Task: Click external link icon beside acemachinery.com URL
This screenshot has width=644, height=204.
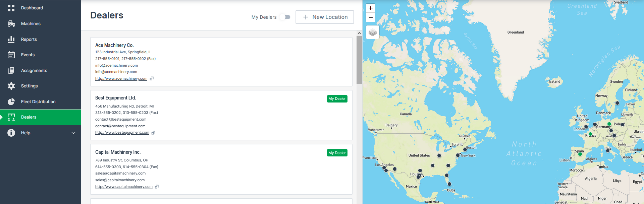Action: pyautogui.click(x=152, y=79)
